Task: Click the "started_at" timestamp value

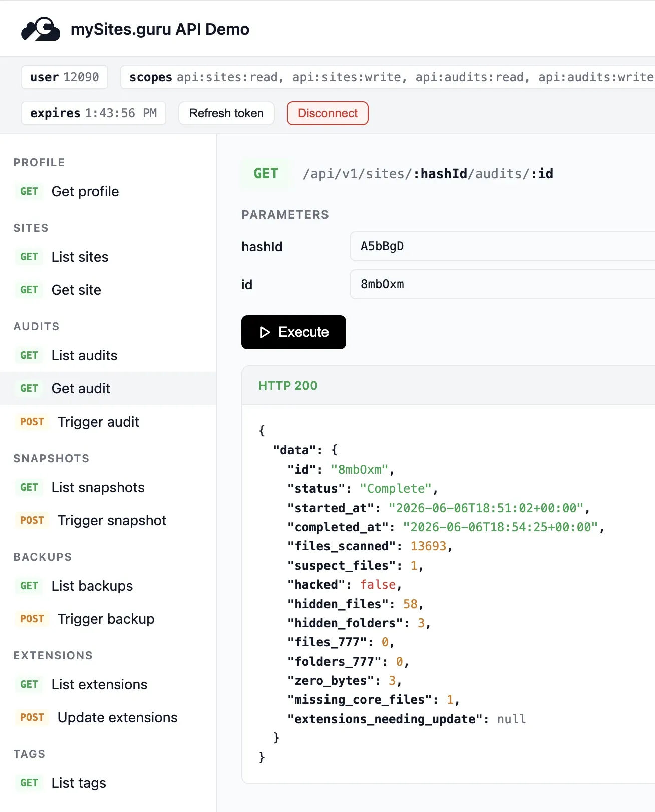Action: point(486,508)
